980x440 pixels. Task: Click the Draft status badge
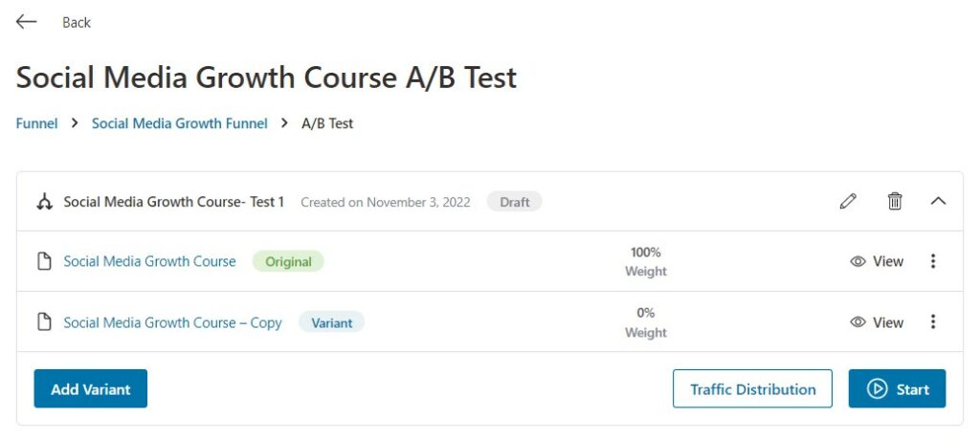click(514, 202)
